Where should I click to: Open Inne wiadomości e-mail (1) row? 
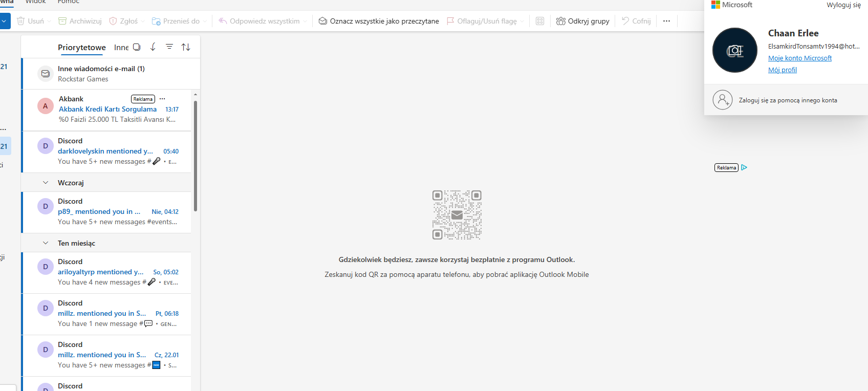[x=111, y=74]
